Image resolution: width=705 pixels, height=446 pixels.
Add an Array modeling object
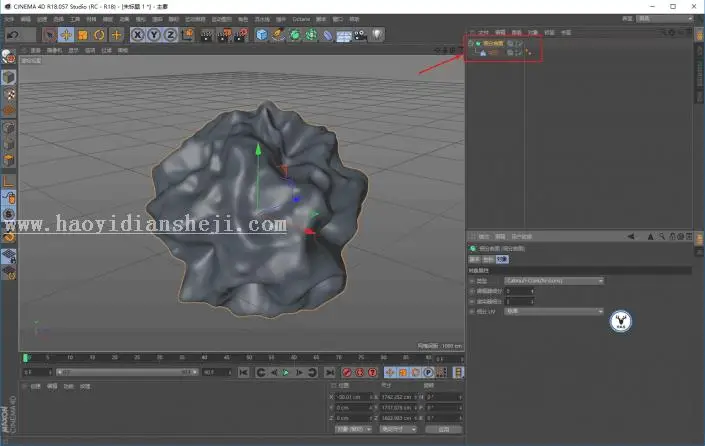click(x=311, y=35)
